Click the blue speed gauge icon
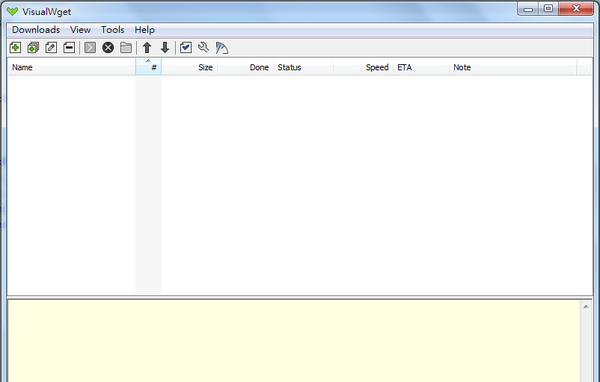 (222, 48)
